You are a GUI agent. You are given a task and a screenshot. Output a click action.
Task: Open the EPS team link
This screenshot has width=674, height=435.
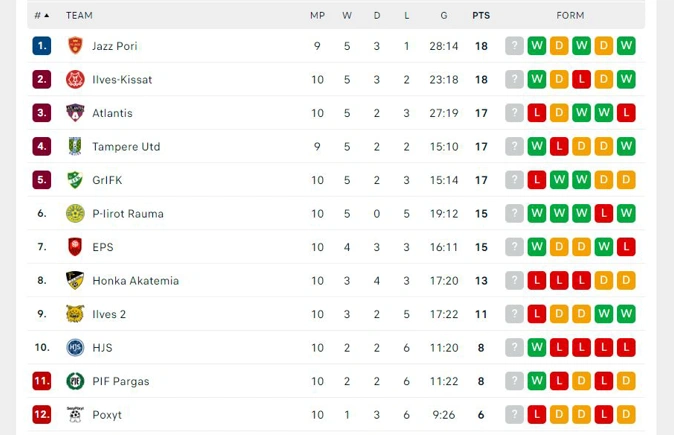(x=103, y=247)
